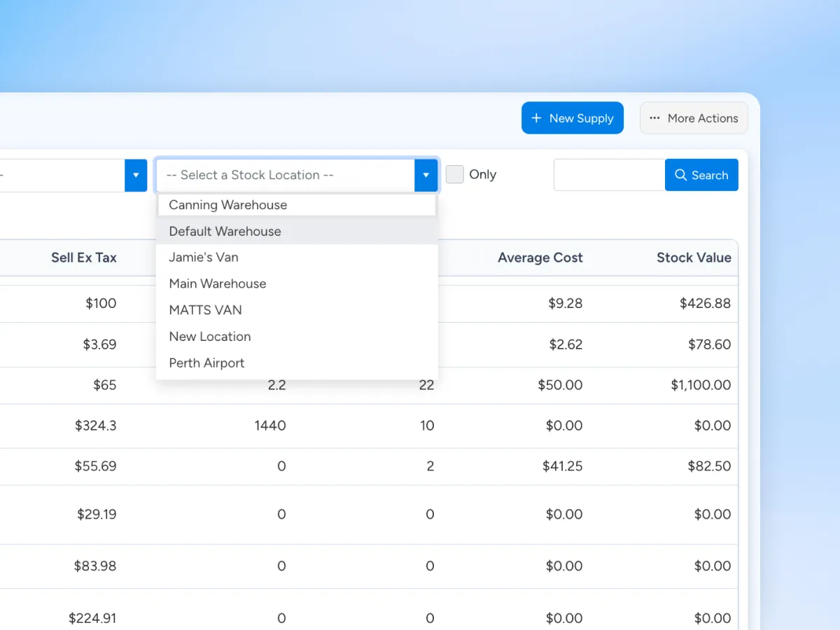Viewport: 840px width, 630px height.
Task: Click the $100 sell price cell
Action: [101, 303]
